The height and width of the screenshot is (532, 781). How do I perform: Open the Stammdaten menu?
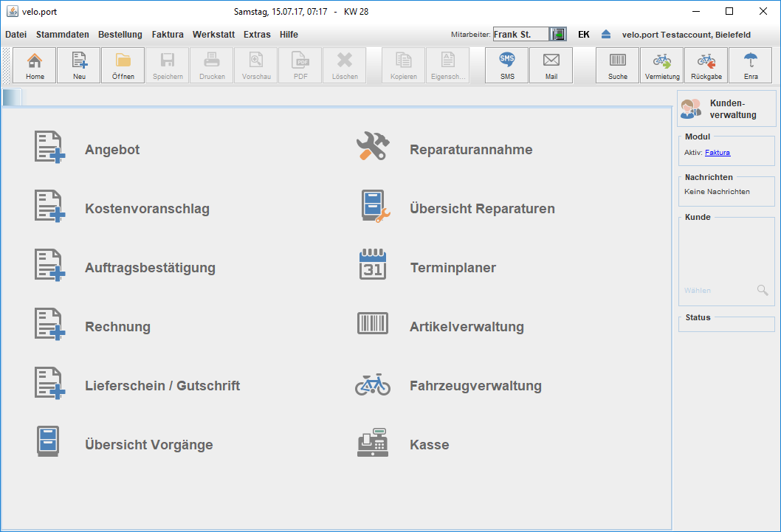pyautogui.click(x=63, y=35)
